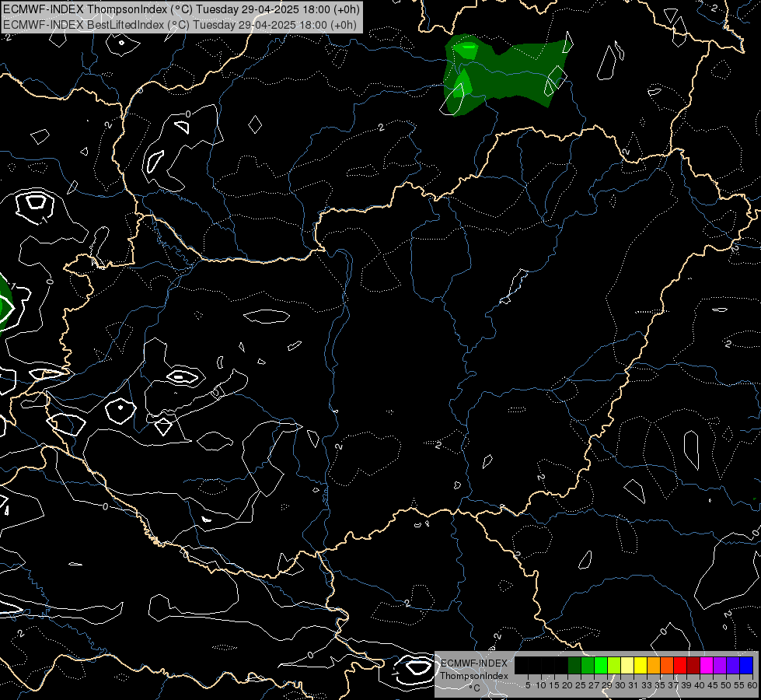Click the legend tick value 31
761x700 pixels.
633,685
